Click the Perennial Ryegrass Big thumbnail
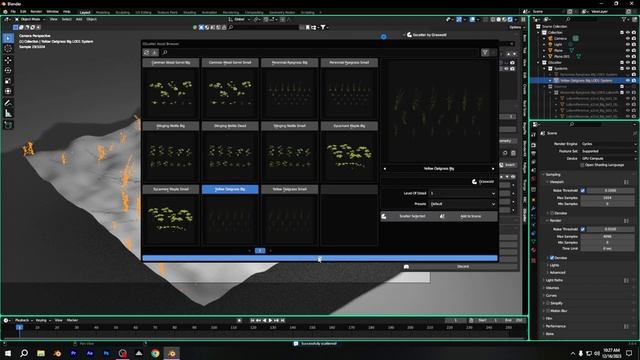Screen dimensions: 640x360 point(289,93)
